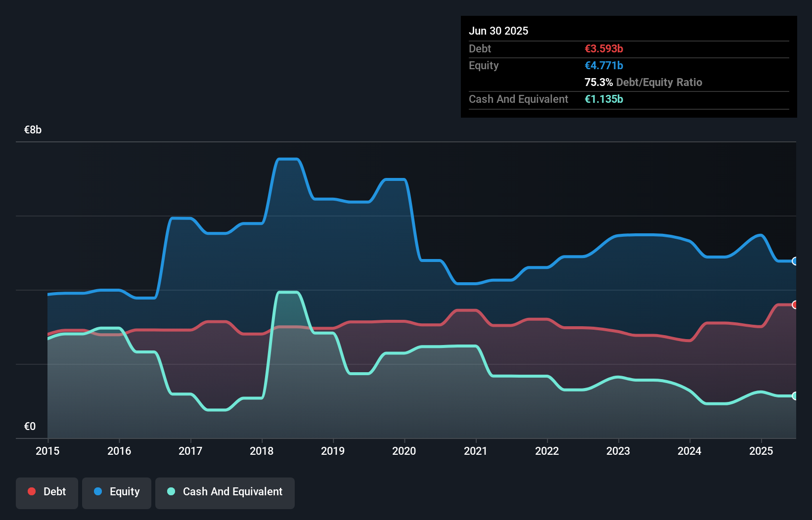
Task: Click the blue Equity legend dot
Action: pyautogui.click(x=98, y=491)
